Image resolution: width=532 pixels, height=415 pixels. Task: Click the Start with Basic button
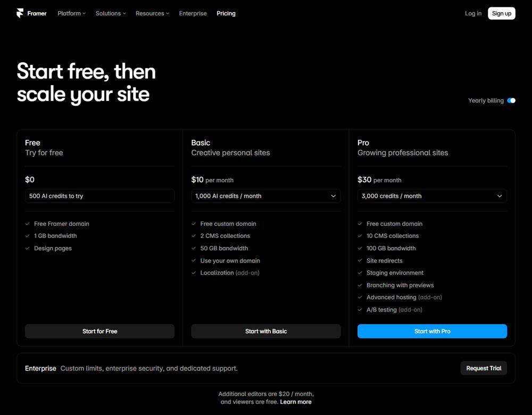pos(265,332)
